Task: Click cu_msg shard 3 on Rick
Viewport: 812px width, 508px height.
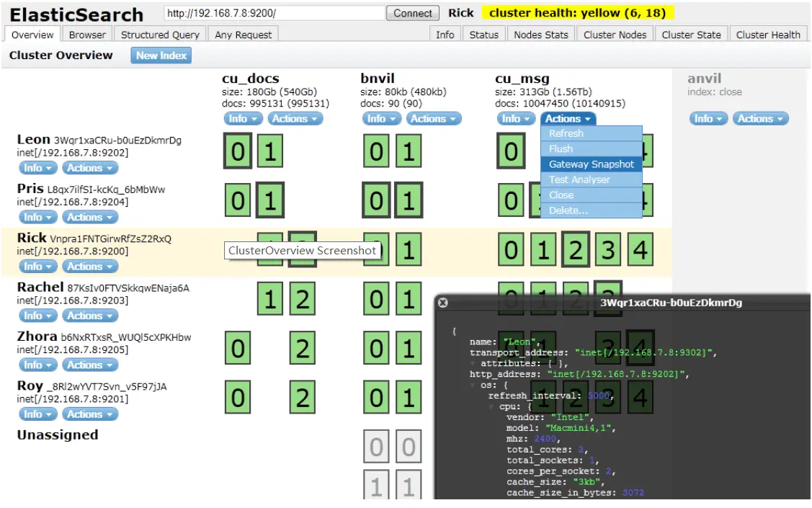Action: [608, 249]
